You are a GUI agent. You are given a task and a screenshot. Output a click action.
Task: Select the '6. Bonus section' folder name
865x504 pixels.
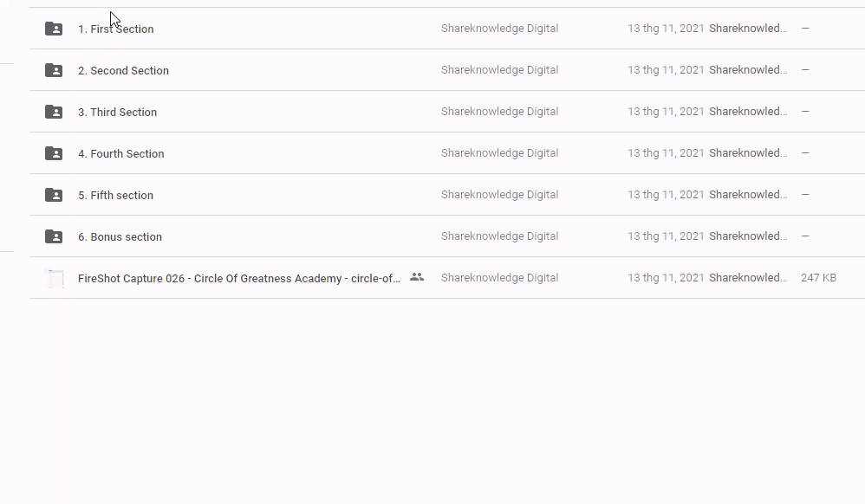120,237
